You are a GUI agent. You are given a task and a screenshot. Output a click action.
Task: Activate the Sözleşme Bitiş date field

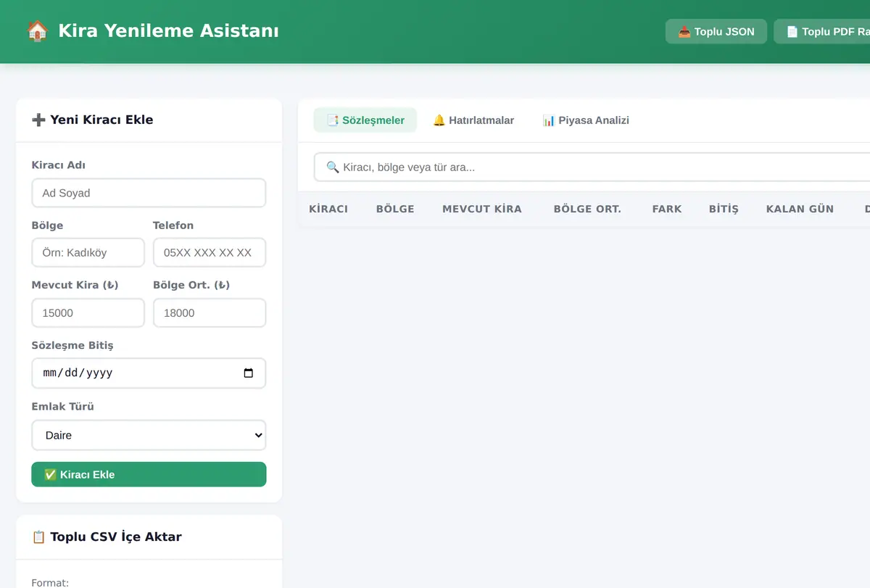tap(149, 373)
